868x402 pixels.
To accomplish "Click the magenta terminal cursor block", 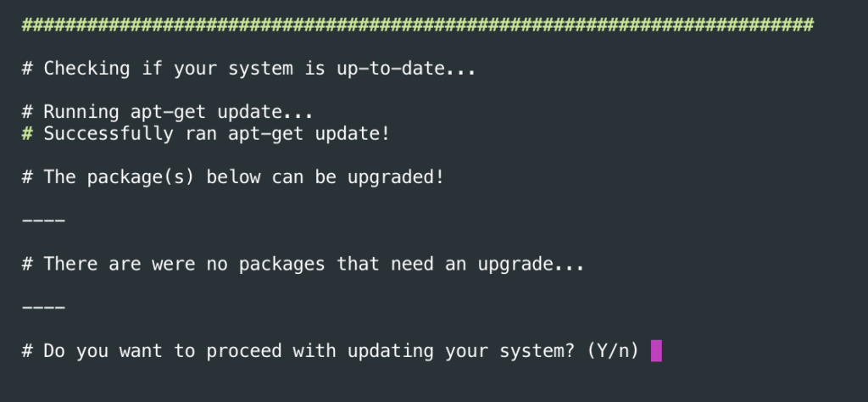I will click(656, 351).
